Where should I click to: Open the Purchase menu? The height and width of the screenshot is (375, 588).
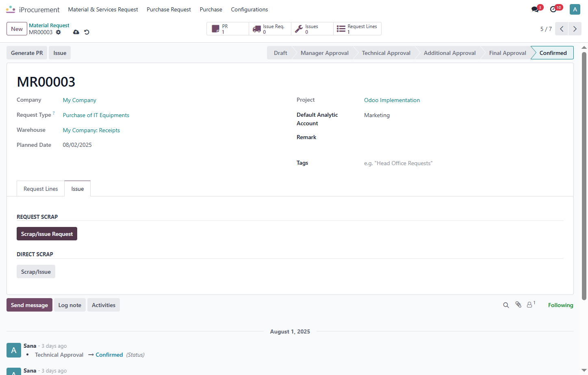tap(211, 9)
